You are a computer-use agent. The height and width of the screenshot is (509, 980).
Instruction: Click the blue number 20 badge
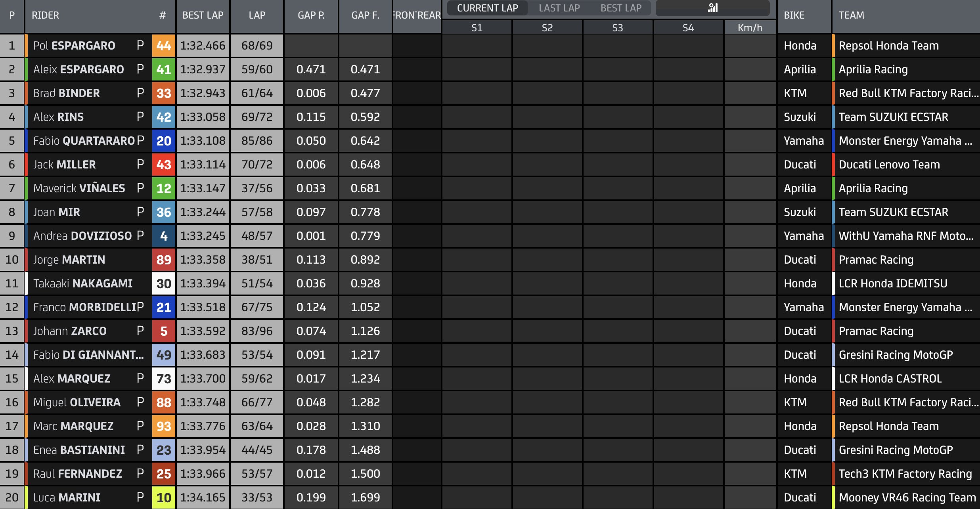click(x=164, y=141)
